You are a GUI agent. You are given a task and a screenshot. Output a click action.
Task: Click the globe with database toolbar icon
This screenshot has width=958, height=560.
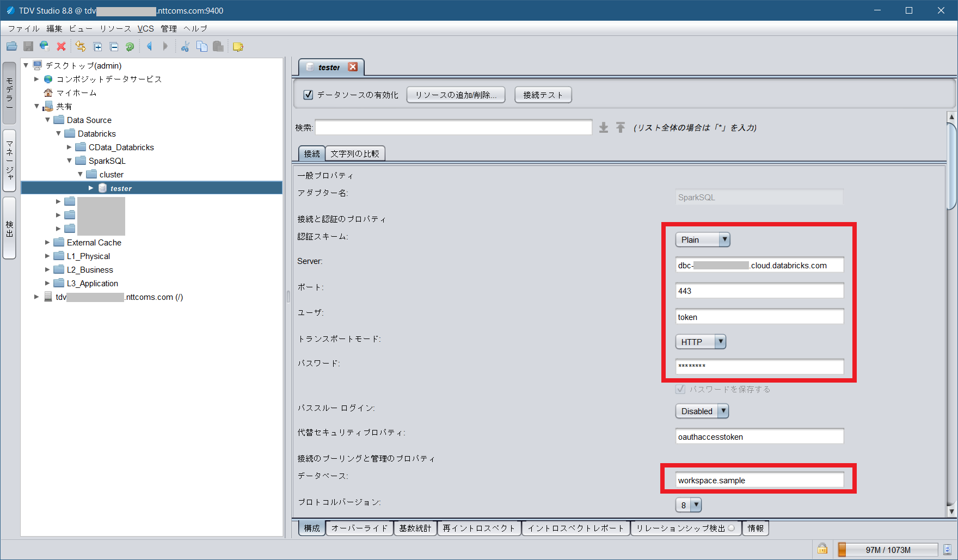pos(44,47)
